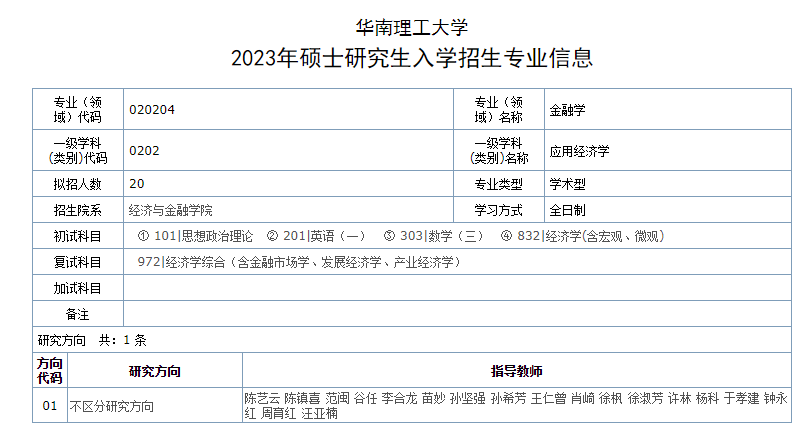Screen dimensions: 810x440
Task: Select the discipline code 0202
Action: pyautogui.click(x=144, y=151)
